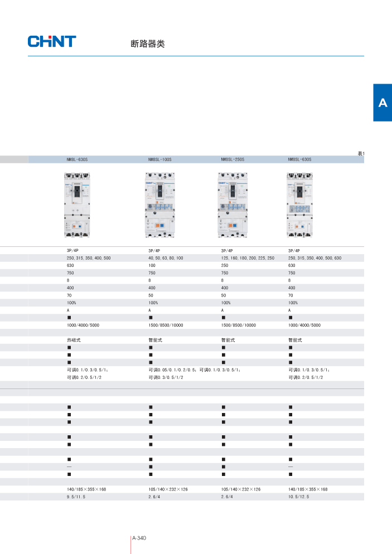The height and width of the screenshot is (554, 392).
Task: Click the 热磁式 release type cell
Action: pos(74,339)
